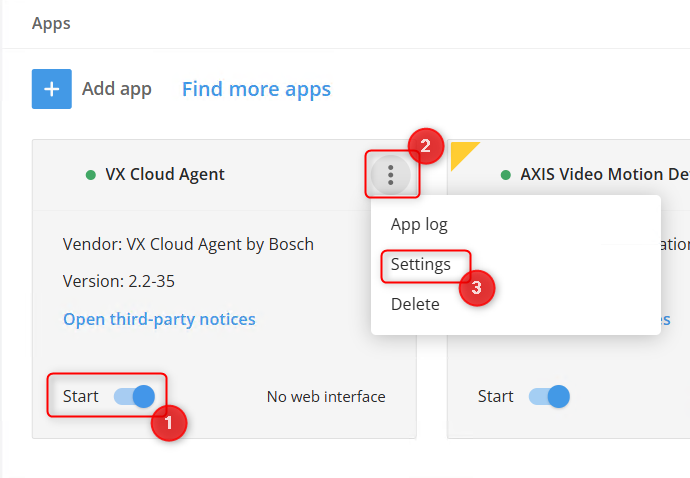Follow the Find more apps link
Viewport: 690px width, 478px height.
click(256, 89)
